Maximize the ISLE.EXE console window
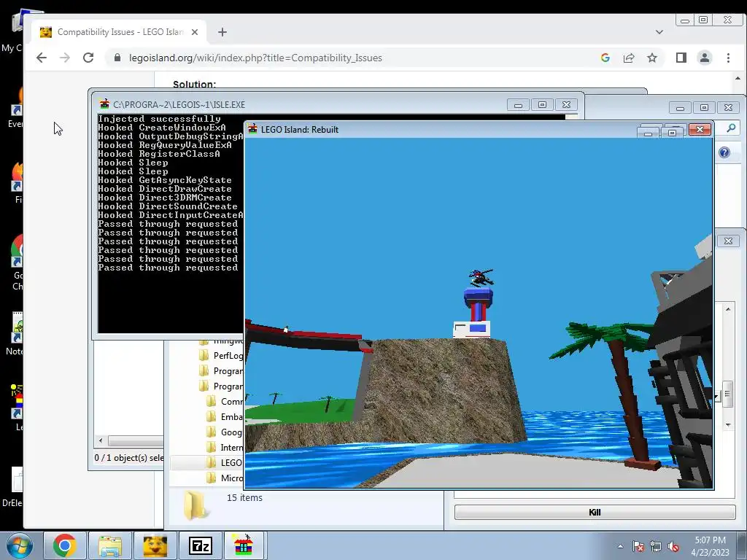 point(542,105)
